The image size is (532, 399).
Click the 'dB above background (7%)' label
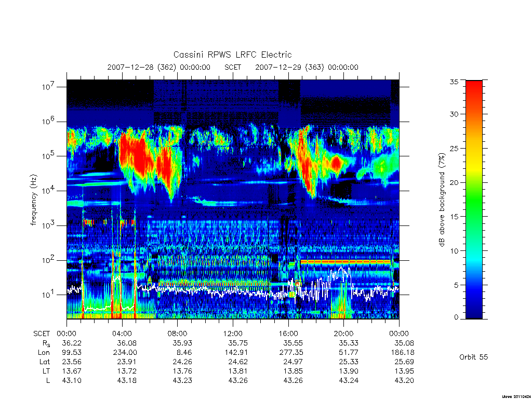pos(442,200)
